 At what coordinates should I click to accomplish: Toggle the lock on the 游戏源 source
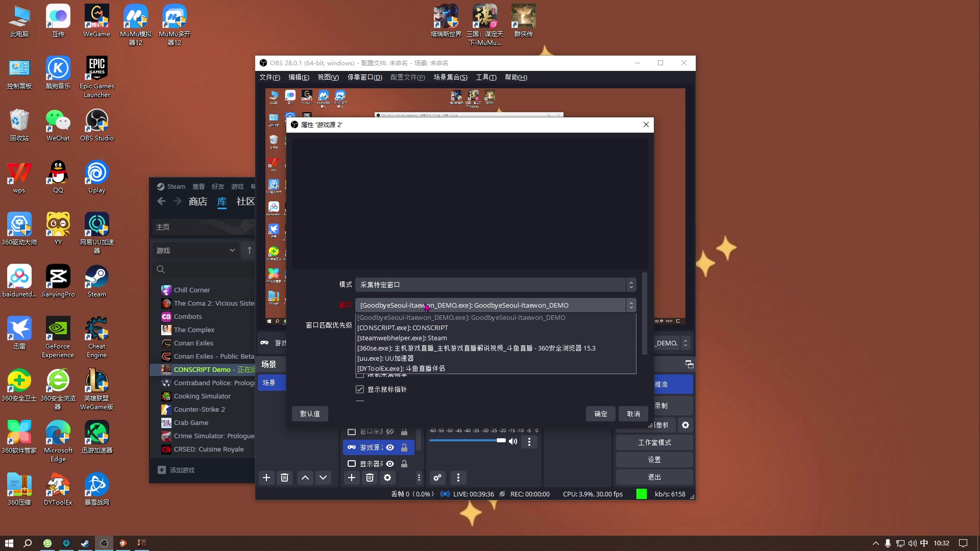[404, 447]
